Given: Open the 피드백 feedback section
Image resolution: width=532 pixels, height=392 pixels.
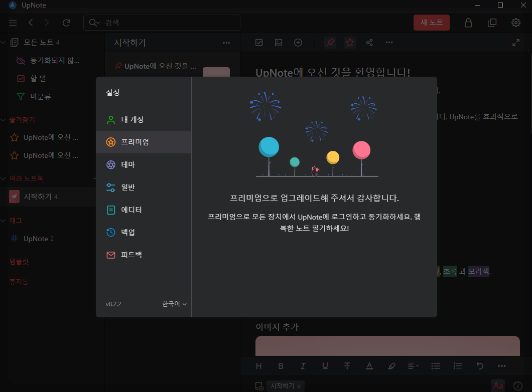Looking at the screenshot, I should click(144, 255).
